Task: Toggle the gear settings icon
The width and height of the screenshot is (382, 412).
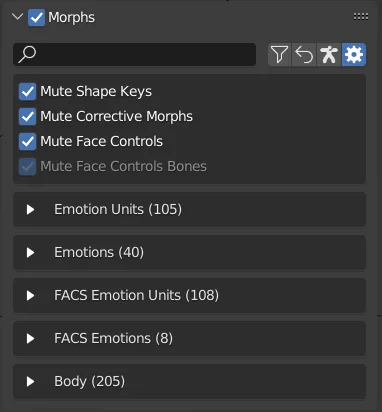Action: click(x=354, y=55)
